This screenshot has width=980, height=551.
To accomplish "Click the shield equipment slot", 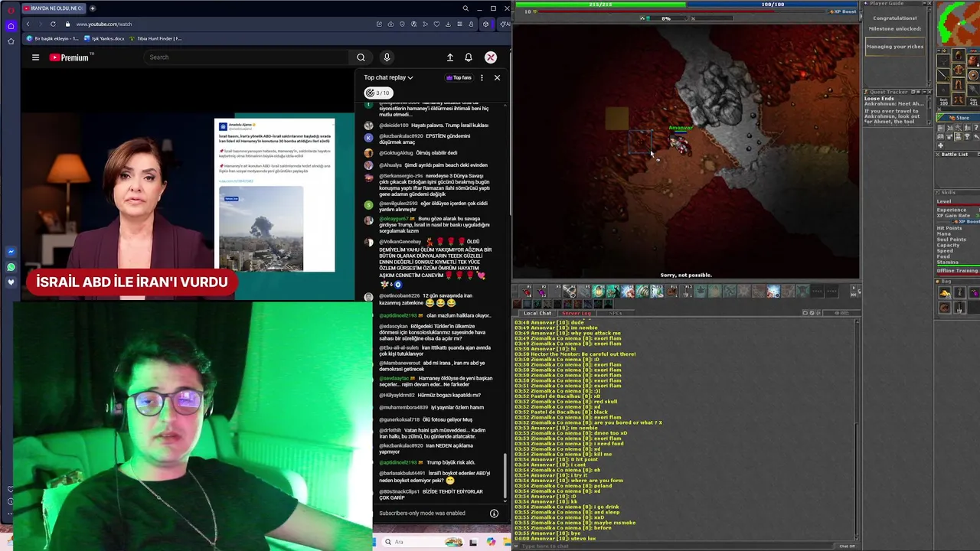I will 974,75.
